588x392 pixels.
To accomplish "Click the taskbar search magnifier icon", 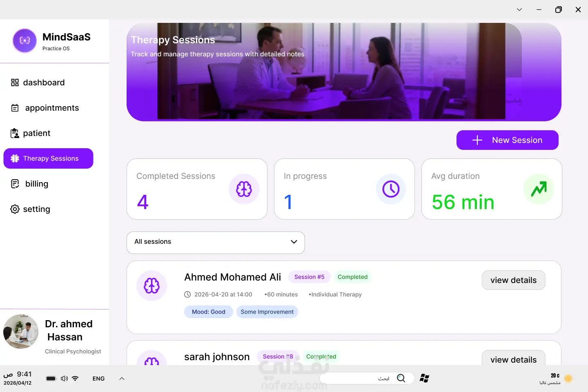I will click(401, 378).
